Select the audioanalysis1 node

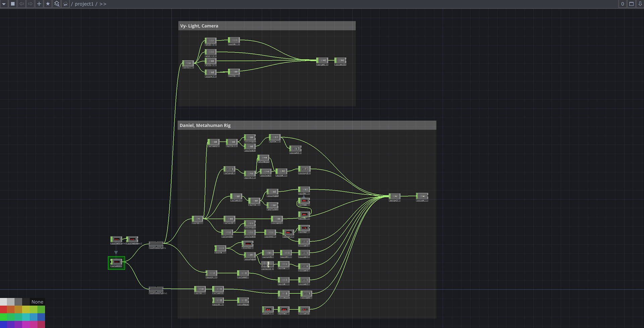(x=156, y=290)
